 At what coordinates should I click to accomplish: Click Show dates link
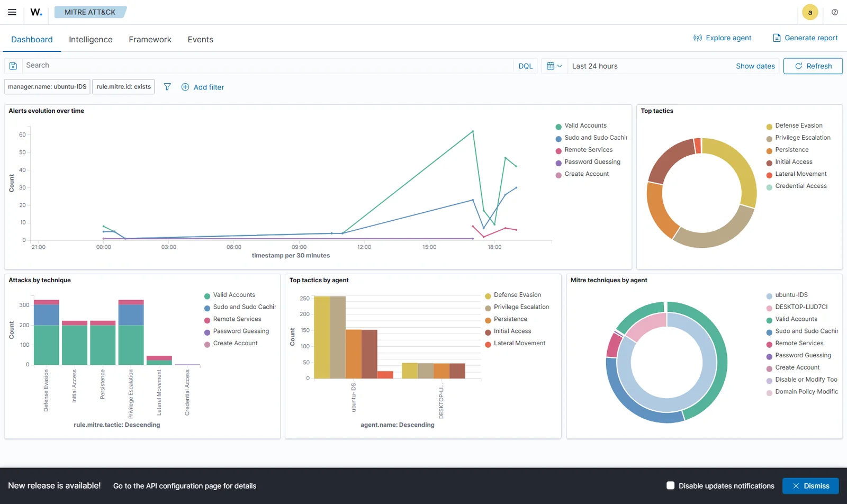coord(755,66)
